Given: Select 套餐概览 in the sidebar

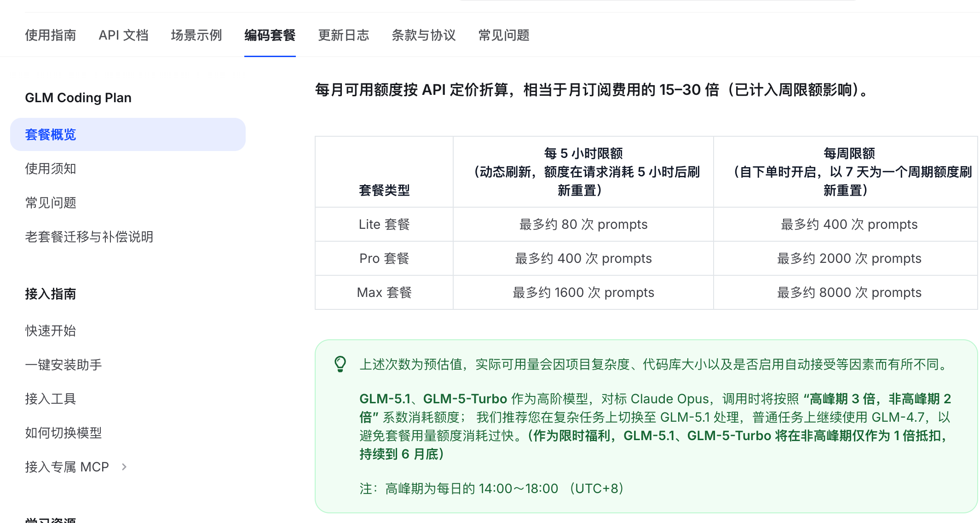Looking at the screenshot, I should tap(128, 134).
